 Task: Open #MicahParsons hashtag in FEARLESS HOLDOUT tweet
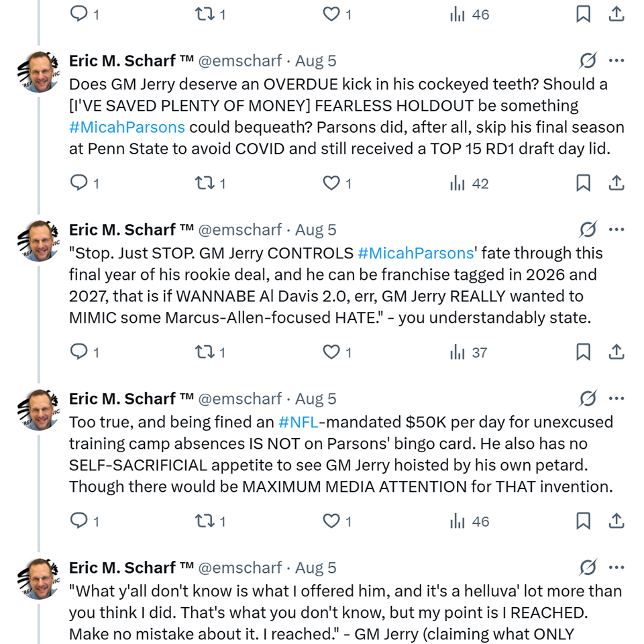127,127
